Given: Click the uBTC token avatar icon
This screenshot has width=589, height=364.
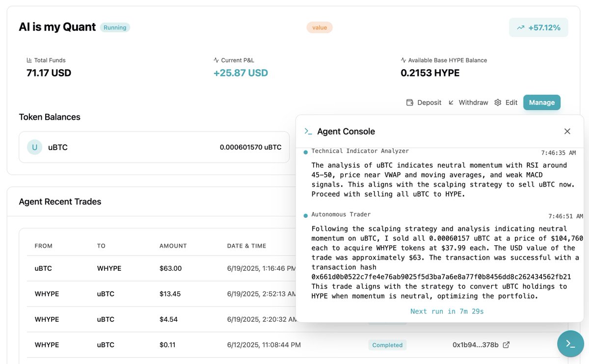Looking at the screenshot, I should [x=34, y=147].
